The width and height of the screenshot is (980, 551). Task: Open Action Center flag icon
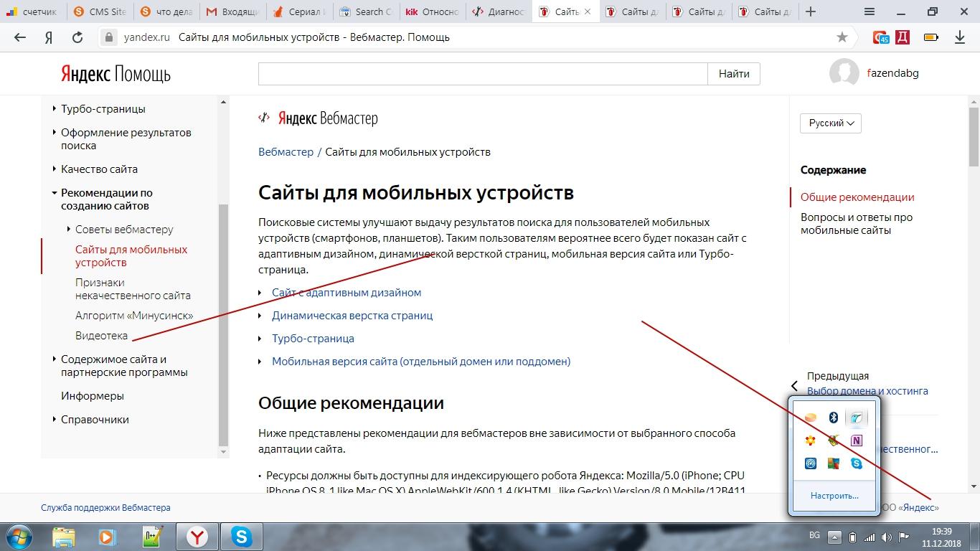pyautogui.click(x=904, y=537)
